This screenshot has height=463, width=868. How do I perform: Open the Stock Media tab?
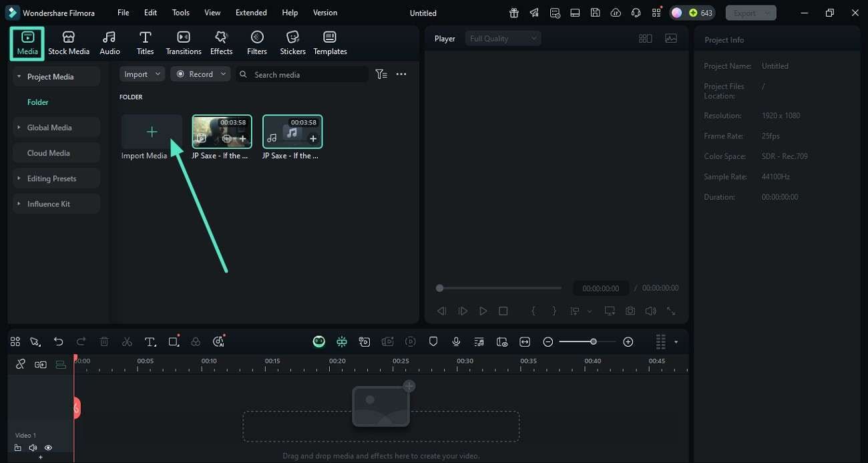tap(69, 43)
